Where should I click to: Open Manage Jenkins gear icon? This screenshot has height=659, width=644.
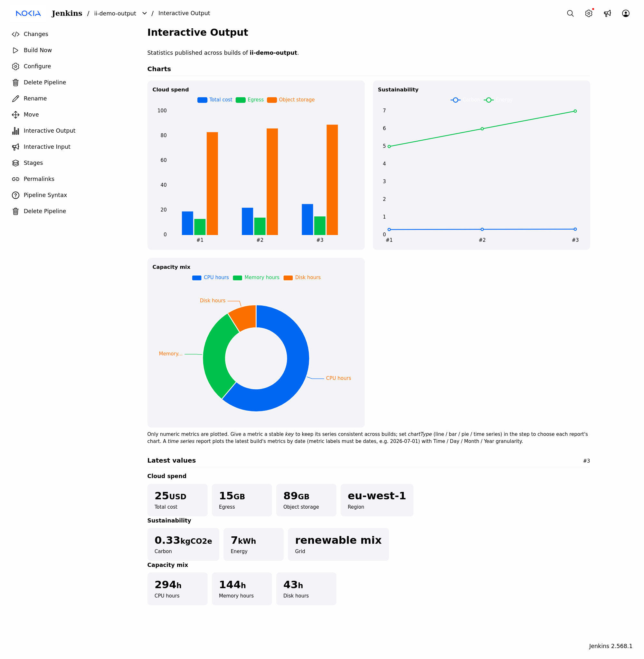pos(589,13)
